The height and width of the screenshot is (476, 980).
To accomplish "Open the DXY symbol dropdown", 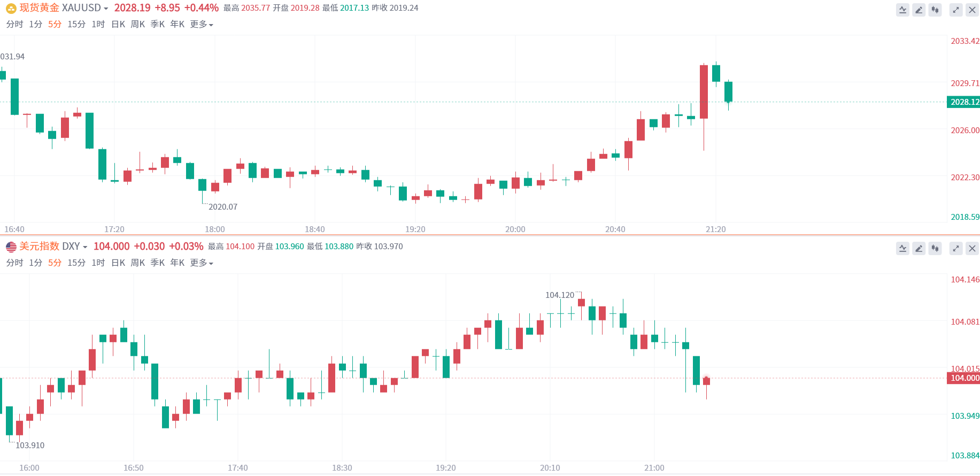I will [75, 247].
